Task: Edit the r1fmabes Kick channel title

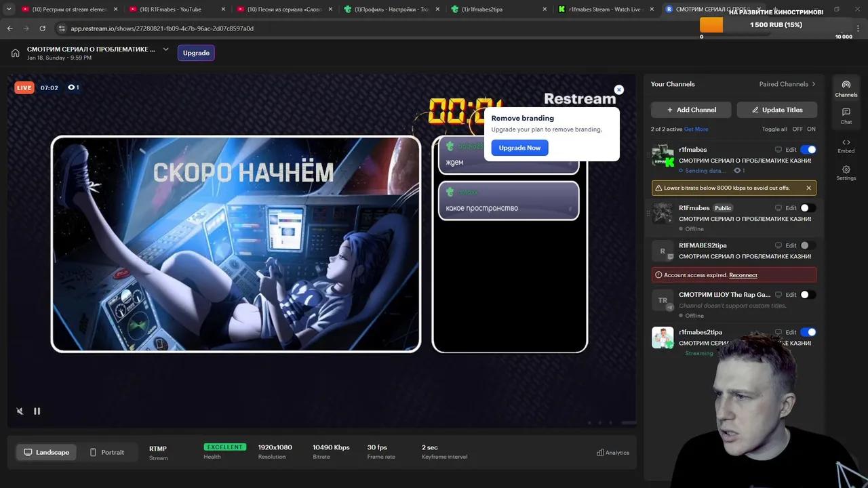Action: 791,150
